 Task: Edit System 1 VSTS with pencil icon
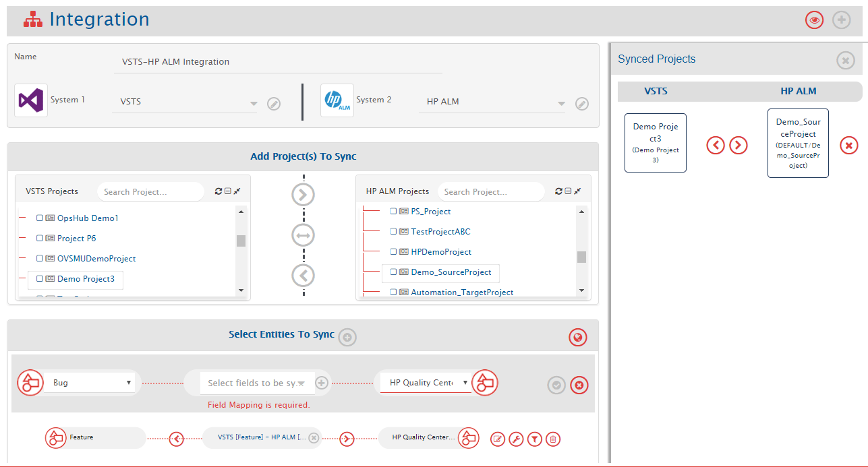(273, 104)
